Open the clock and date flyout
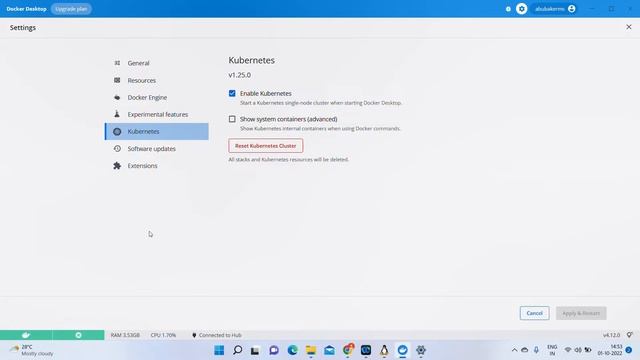Screen dimensions: 640x360 point(610,350)
